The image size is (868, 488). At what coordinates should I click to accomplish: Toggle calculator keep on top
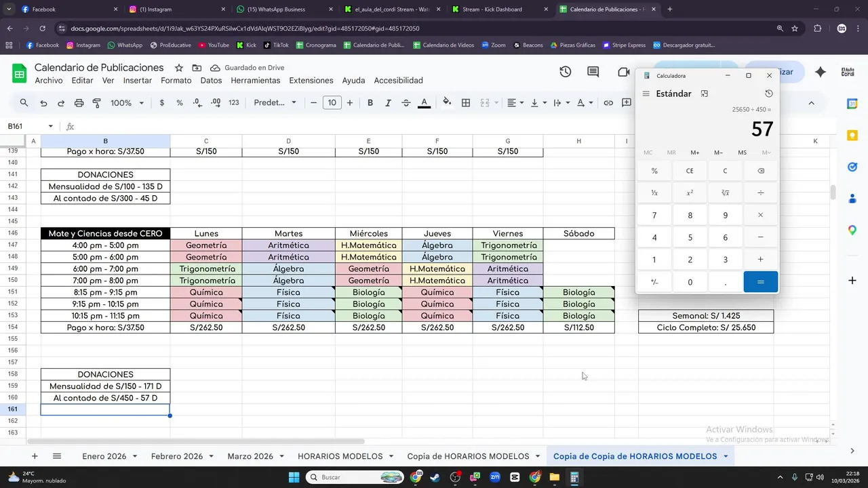pos(705,94)
